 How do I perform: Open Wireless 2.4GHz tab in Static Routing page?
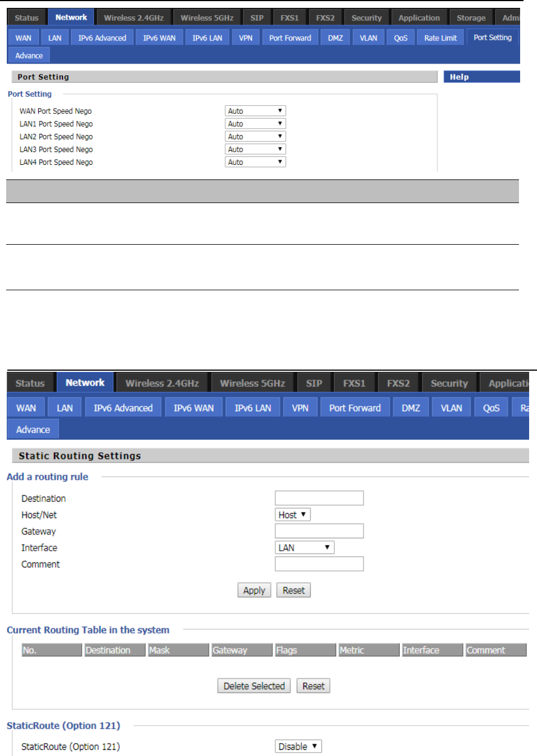162,383
